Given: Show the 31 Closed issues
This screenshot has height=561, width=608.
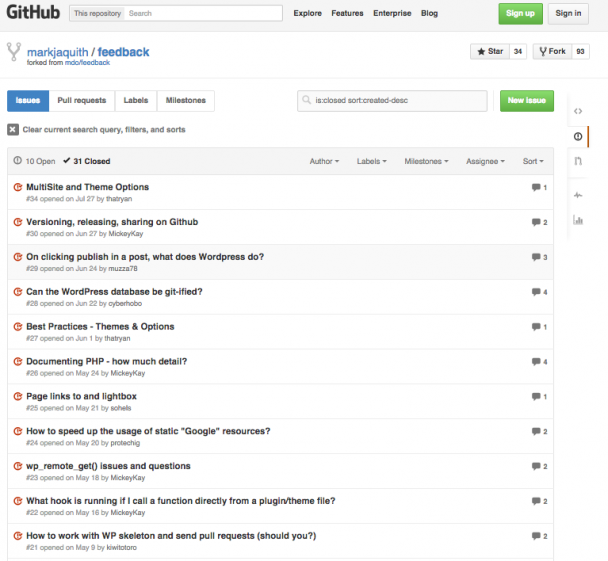Looking at the screenshot, I should pyautogui.click(x=87, y=161).
